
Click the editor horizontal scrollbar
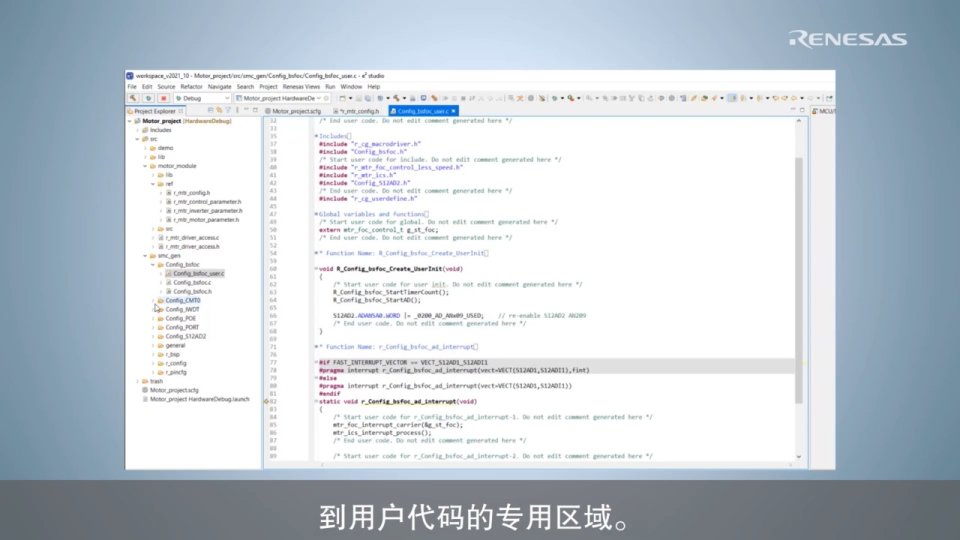point(556,465)
